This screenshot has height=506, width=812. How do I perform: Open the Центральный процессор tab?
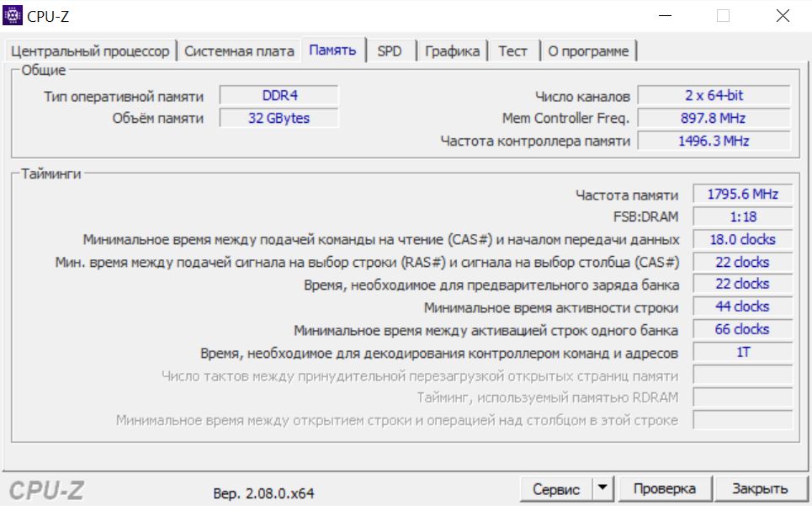coord(90,51)
